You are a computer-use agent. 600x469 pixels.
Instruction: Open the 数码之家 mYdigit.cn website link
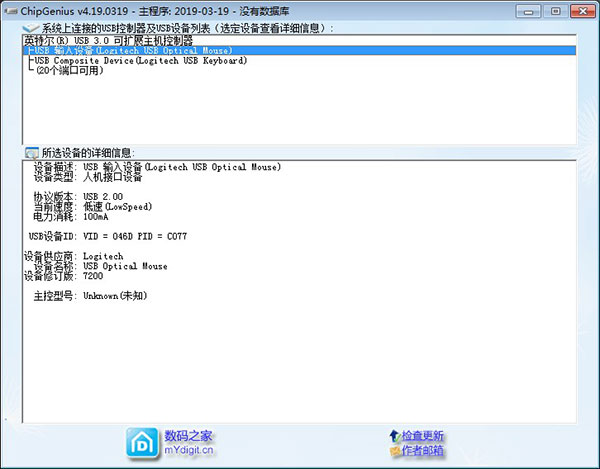coord(188,443)
